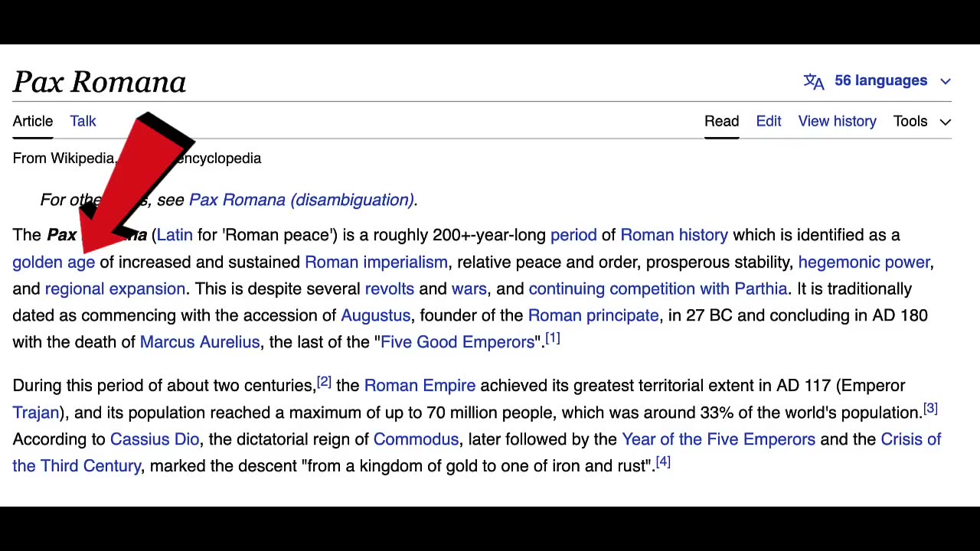This screenshot has height=551, width=980.
Task: Follow the Latin link
Action: [x=175, y=235]
